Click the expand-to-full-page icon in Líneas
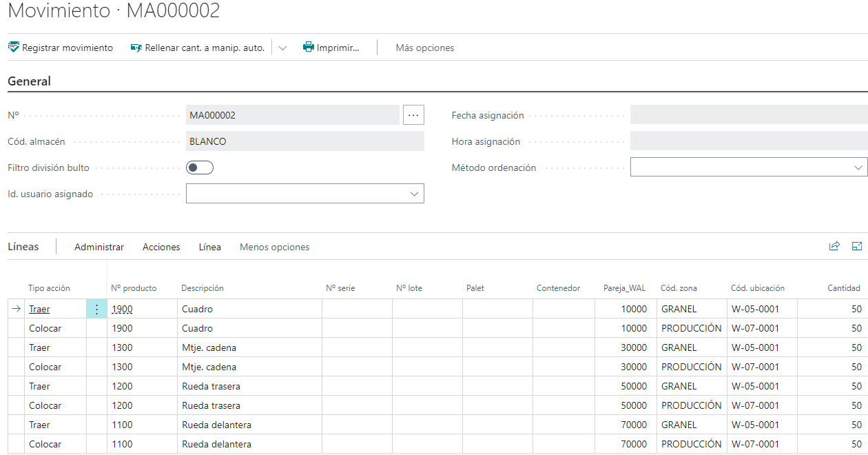Viewport: 868px width, 455px height. 857,246
